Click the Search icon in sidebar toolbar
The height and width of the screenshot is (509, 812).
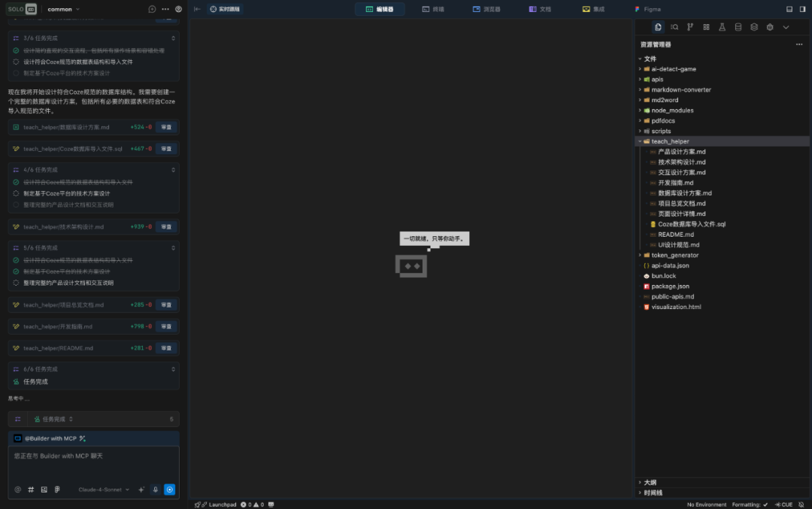pyautogui.click(x=674, y=27)
